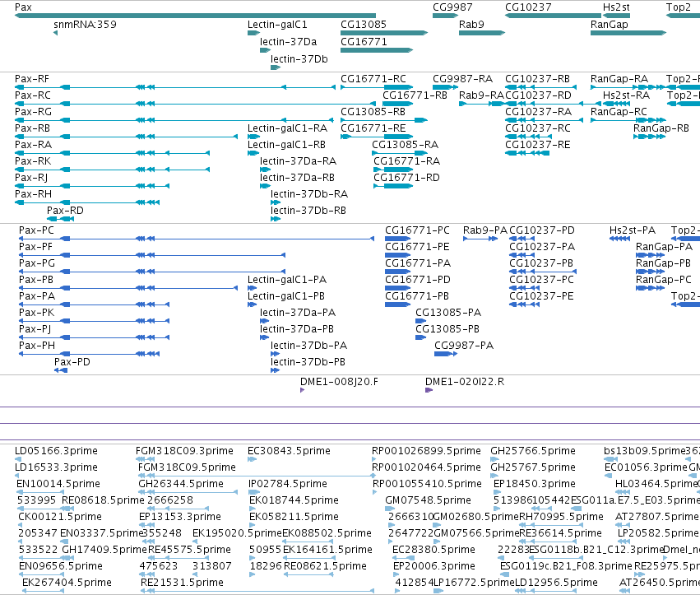Click the CG13085 gene label
The width and height of the screenshot is (700, 595).
click(x=364, y=25)
